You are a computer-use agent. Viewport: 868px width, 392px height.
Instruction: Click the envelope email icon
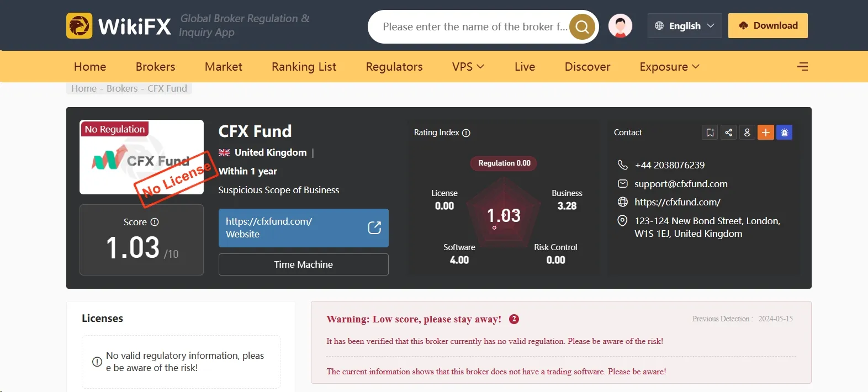(x=622, y=183)
